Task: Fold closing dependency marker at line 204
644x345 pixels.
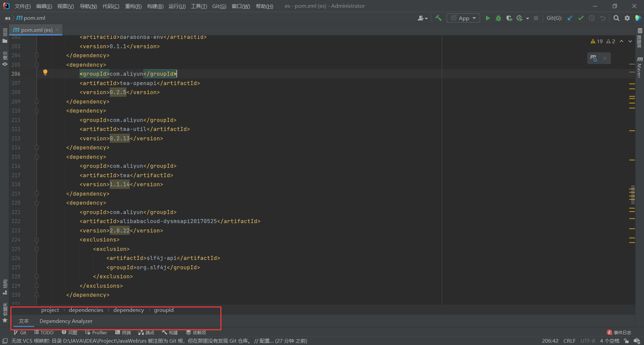Action: [x=37, y=55]
